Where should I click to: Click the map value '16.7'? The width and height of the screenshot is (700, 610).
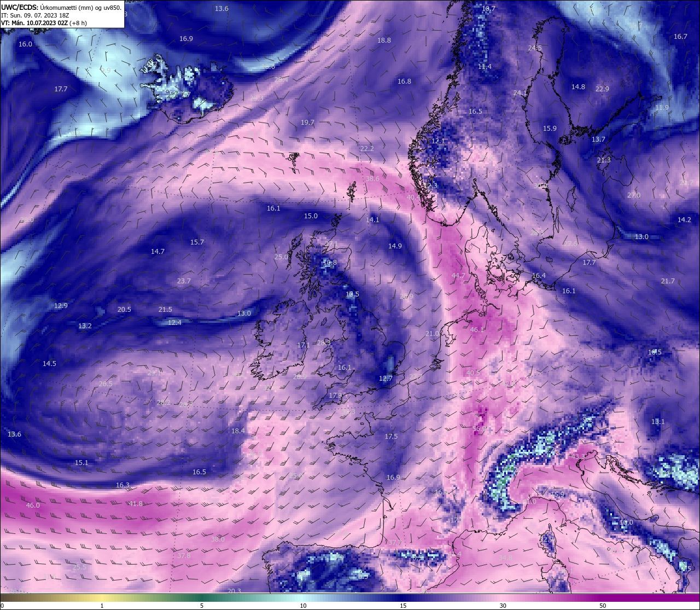[x=680, y=36]
